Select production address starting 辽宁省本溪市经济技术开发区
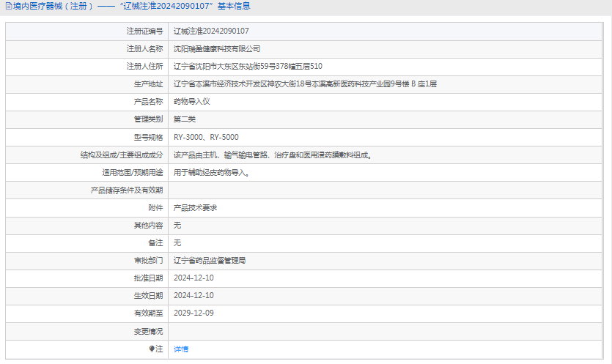This screenshot has width=612, height=364. [305, 84]
